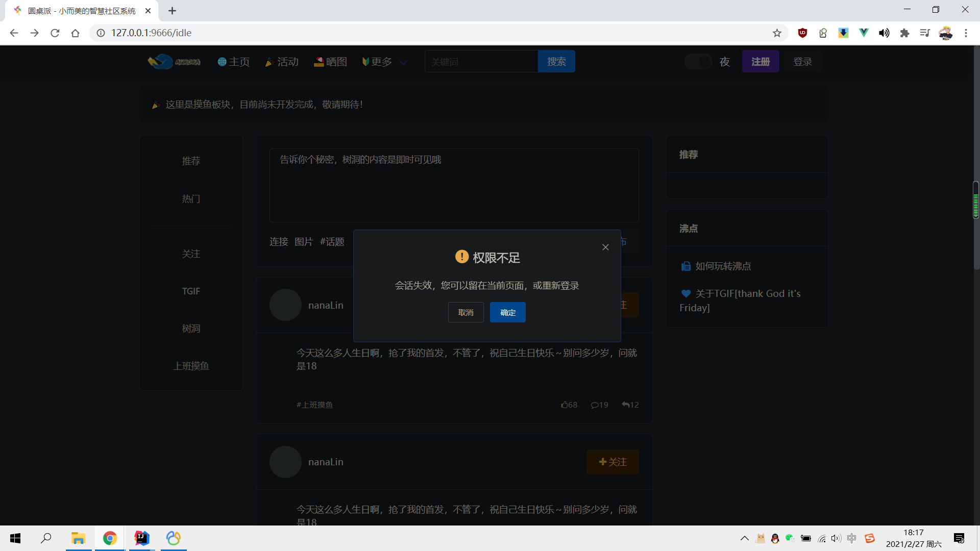
Task: Open the Vue devtools extension icon
Action: 864,33
